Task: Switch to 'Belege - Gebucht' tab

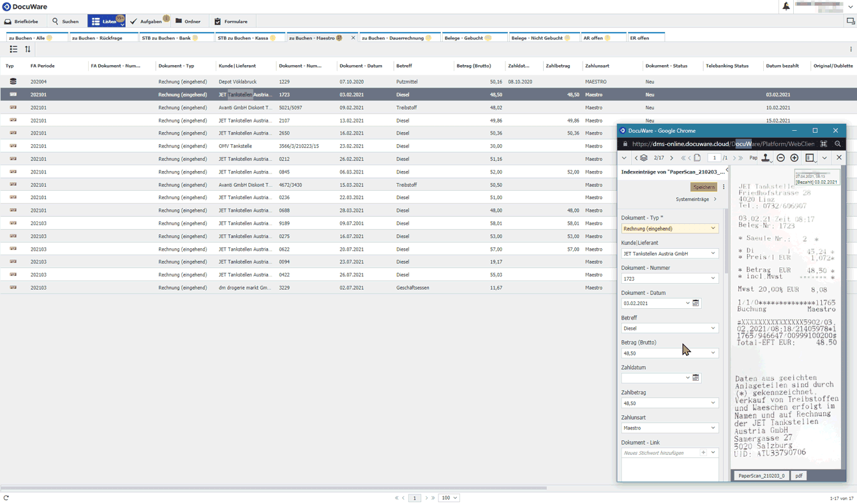Action: (474, 38)
